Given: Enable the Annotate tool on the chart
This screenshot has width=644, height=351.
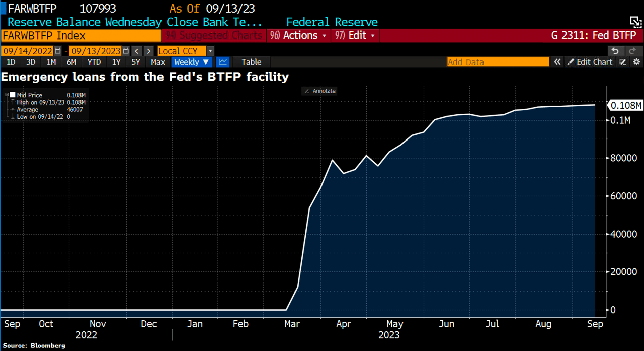Looking at the screenshot, I should (319, 91).
